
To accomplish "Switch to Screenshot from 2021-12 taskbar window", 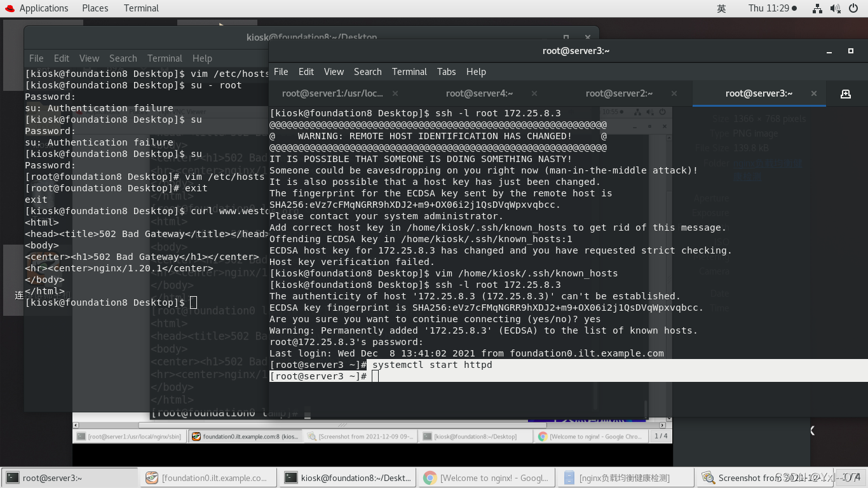I will tap(766, 478).
